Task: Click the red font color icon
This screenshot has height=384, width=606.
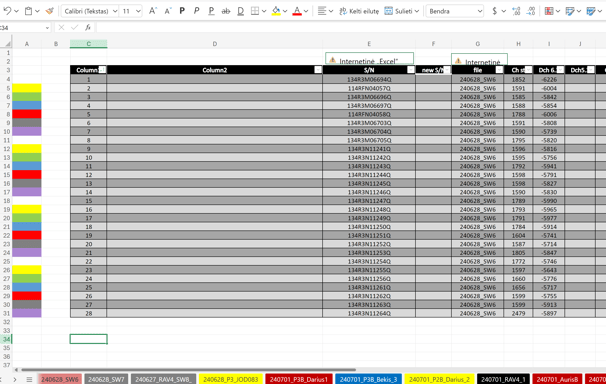Action: tap(297, 11)
